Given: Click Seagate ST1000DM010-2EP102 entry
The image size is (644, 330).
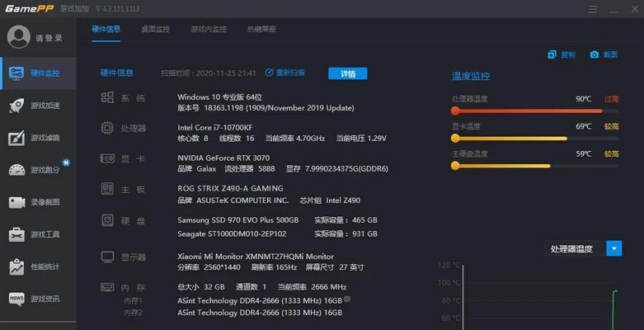Looking at the screenshot, I should (232, 233).
